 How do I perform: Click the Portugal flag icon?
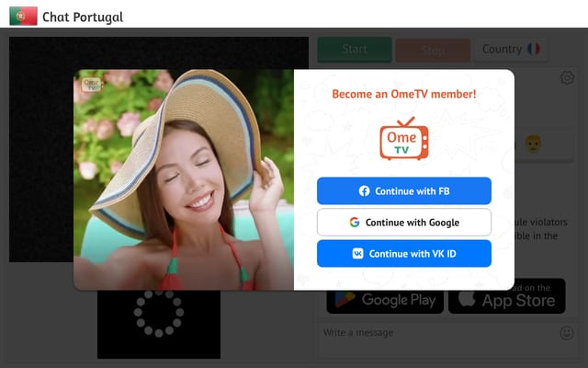click(23, 17)
